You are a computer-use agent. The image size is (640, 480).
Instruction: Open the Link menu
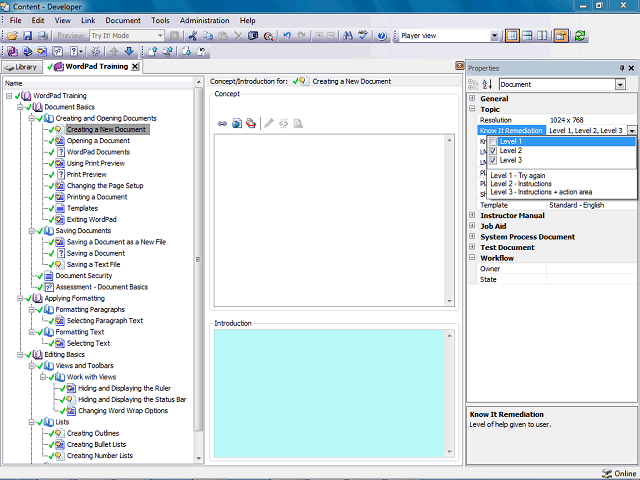(x=88, y=20)
